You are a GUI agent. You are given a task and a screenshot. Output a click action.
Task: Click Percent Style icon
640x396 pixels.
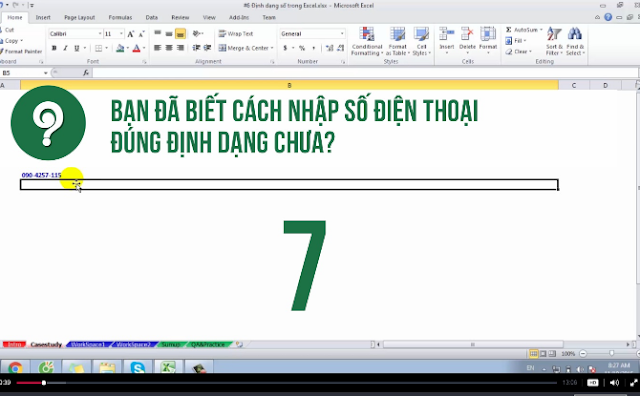[302, 48]
